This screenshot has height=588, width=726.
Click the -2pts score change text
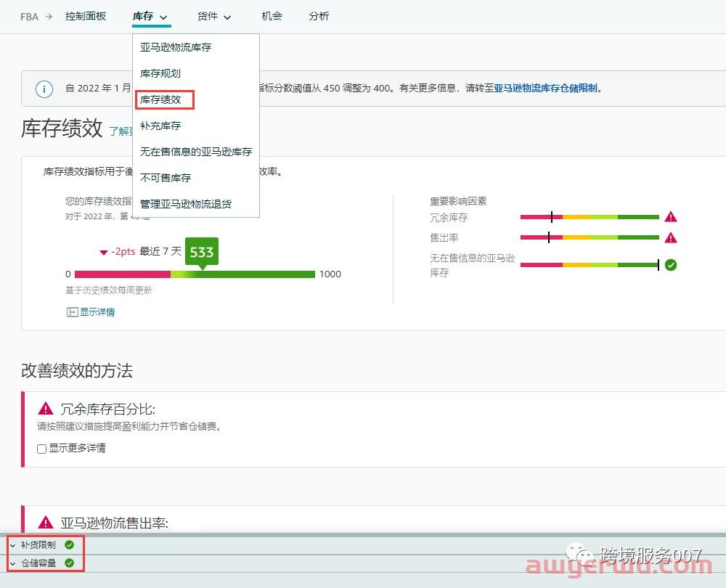pyautogui.click(x=123, y=251)
